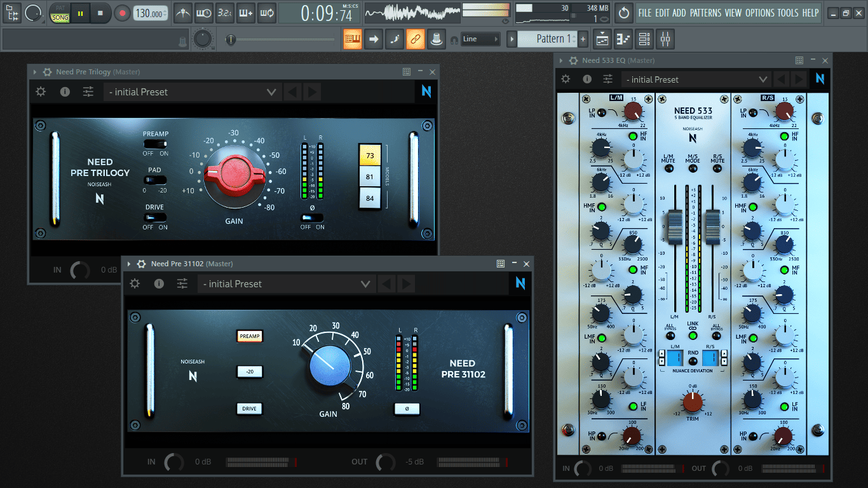This screenshot has width=868, height=488.
Task: Click the right-arrow auto-scroll icon
Action: point(374,39)
